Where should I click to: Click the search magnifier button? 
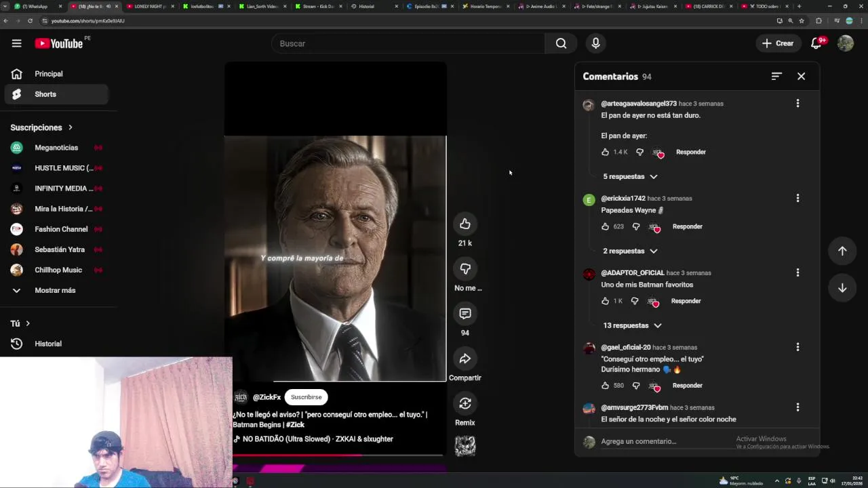tap(561, 43)
